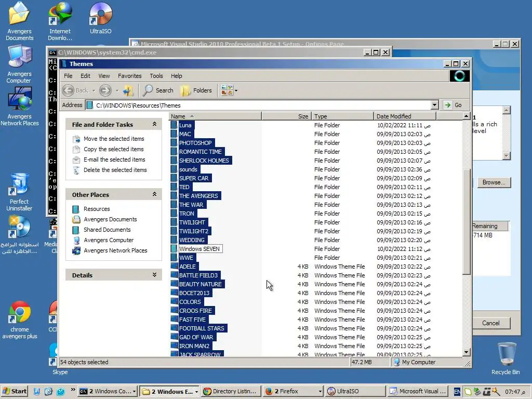
Task: Open Shared Documents in Other Places
Action: (x=107, y=230)
